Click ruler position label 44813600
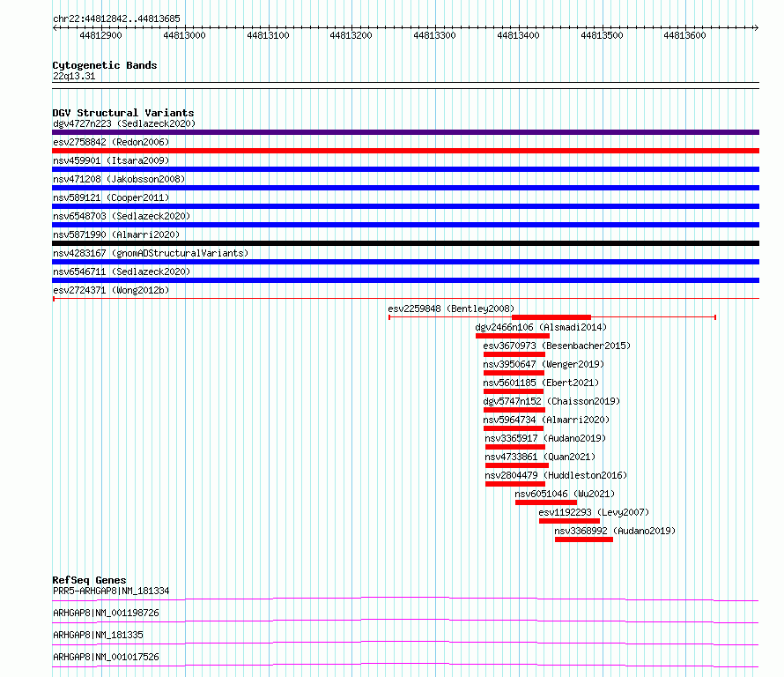 coord(684,35)
